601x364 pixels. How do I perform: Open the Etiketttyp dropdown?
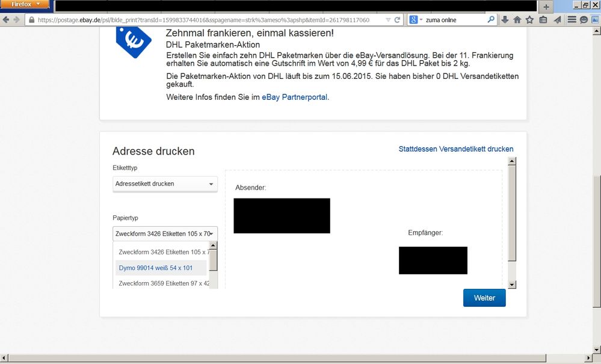pos(164,184)
